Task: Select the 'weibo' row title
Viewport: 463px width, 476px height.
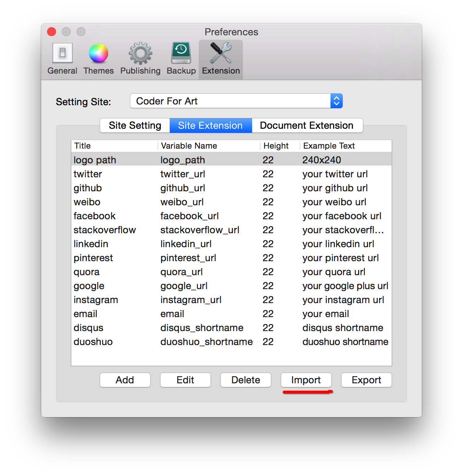Action: (x=87, y=202)
